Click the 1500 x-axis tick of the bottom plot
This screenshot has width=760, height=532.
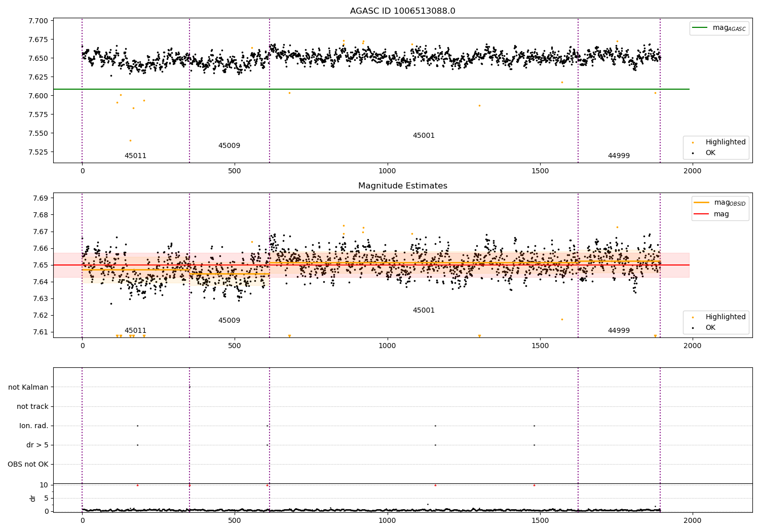tap(540, 520)
